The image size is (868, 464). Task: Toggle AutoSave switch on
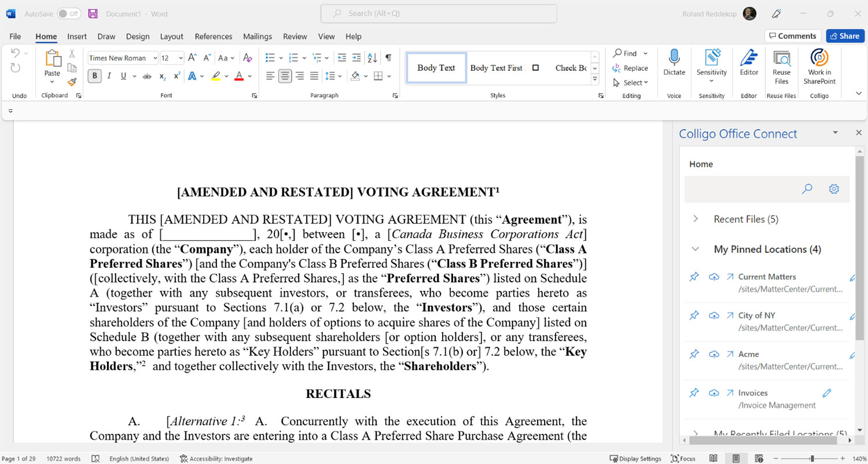[69, 13]
